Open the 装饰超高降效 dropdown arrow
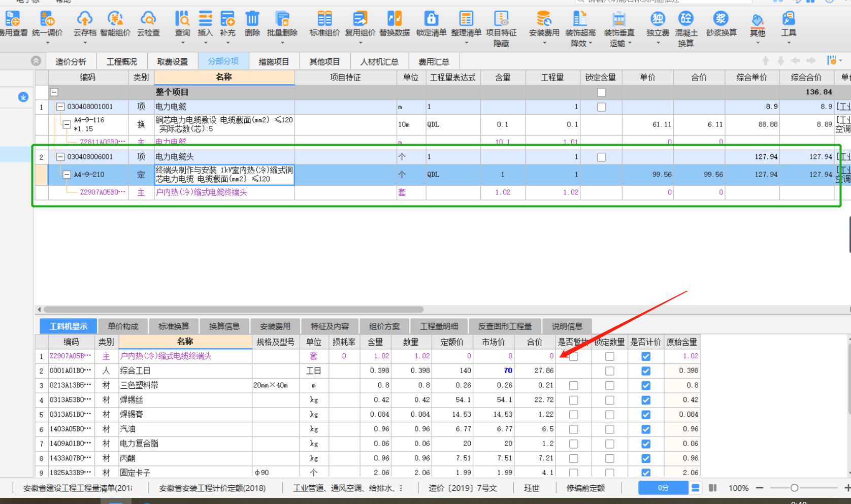 pos(591,43)
